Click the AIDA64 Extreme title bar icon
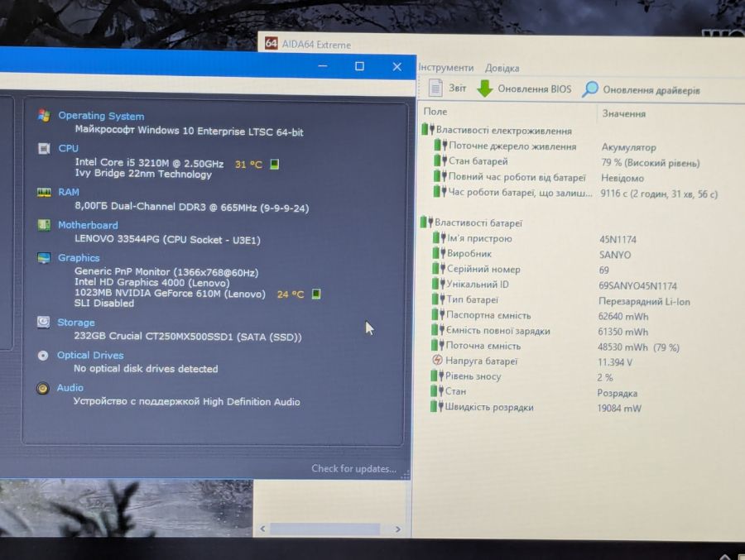This screenshot has width=745, height=560. coord(272,43)
